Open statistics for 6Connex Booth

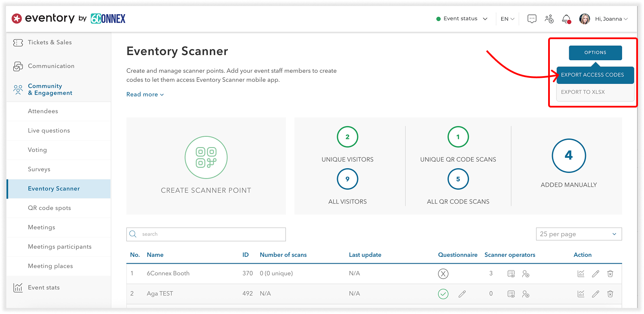pos(581,274)
